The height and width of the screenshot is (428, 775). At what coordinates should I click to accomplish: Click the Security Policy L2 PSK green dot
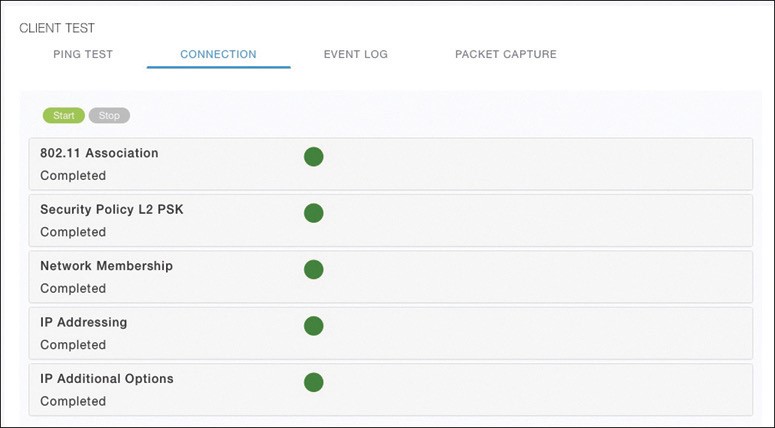click(x=313, y=213)
